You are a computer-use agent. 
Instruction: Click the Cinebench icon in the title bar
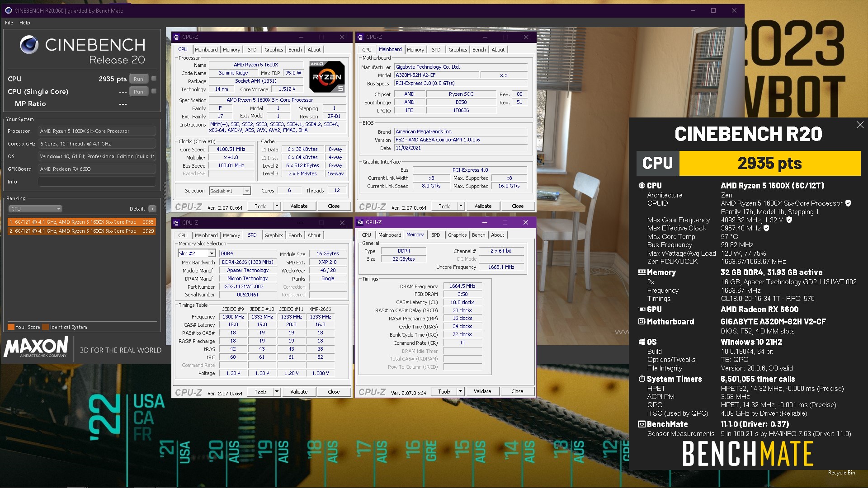point(8,10)
